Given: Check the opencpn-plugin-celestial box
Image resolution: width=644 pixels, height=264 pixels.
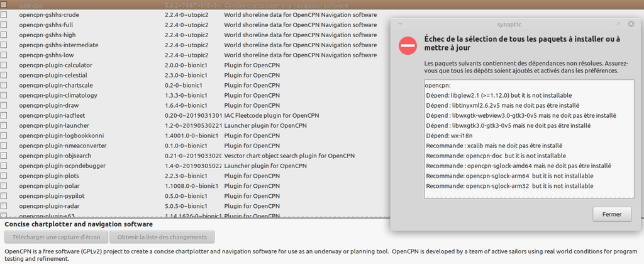Looking at the screenshot, I should point(4,75).
